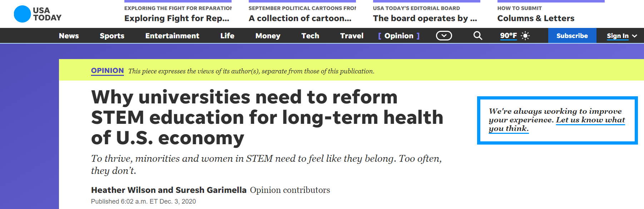Select the News menu item
Viewport: 644px width, 209px height.
pyautogui.click(x=69, y=36)
